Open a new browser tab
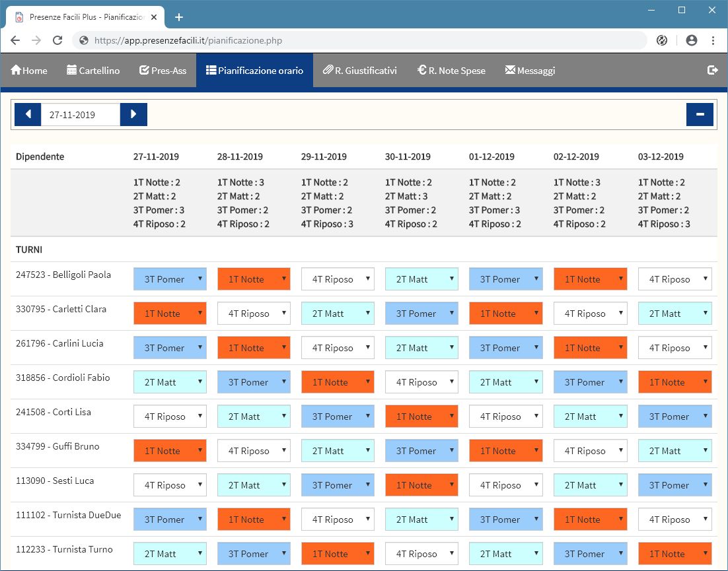The width and height of the screenshot is (728, 571). (178, 17)
